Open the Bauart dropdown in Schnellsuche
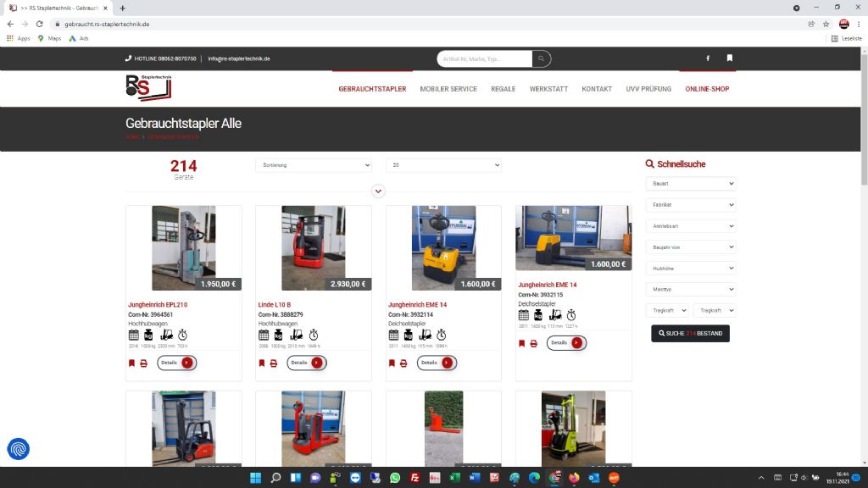868x488 pixels. [x=691, y=183]
